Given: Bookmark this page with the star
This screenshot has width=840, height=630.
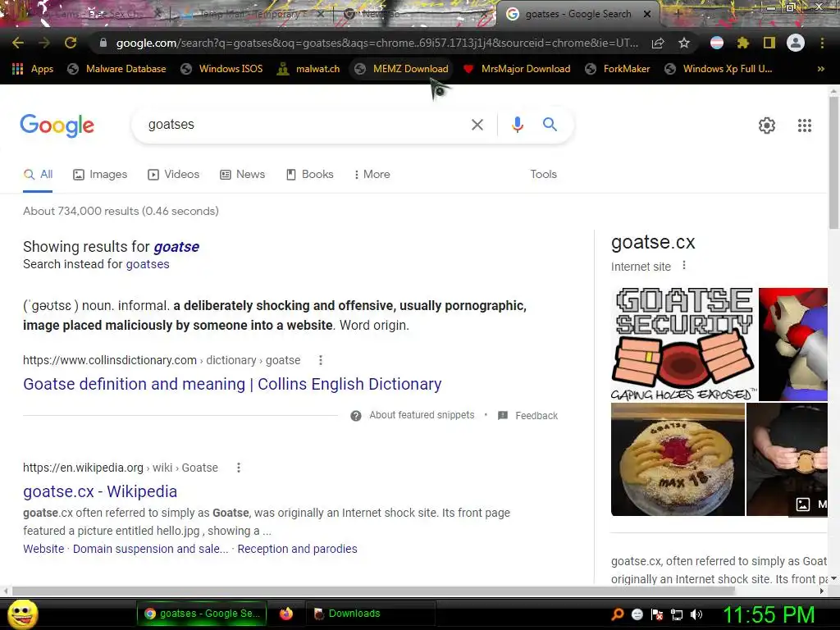Looking at the screenshot, I should pyautogui.click(x=684, y=43).
